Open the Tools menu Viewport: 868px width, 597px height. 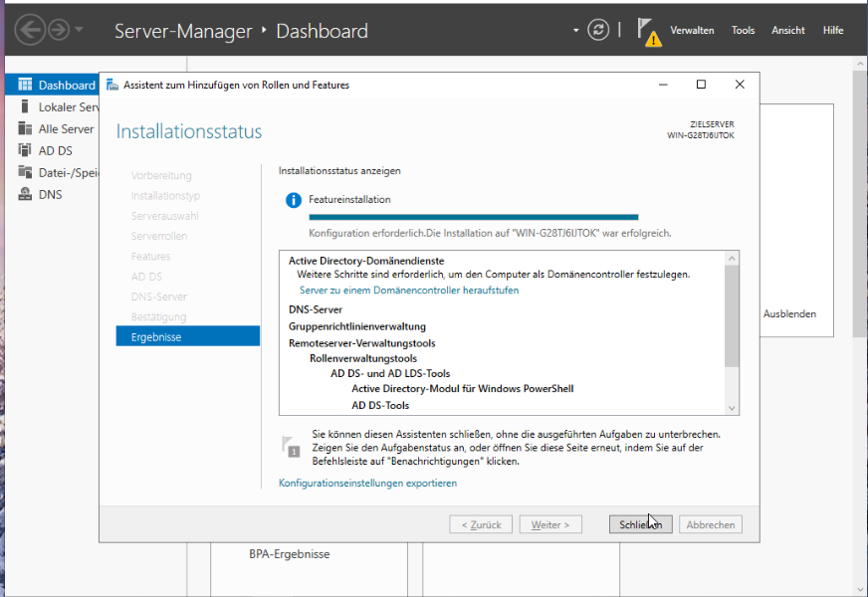pyautogui.click(x=743, y=31)
